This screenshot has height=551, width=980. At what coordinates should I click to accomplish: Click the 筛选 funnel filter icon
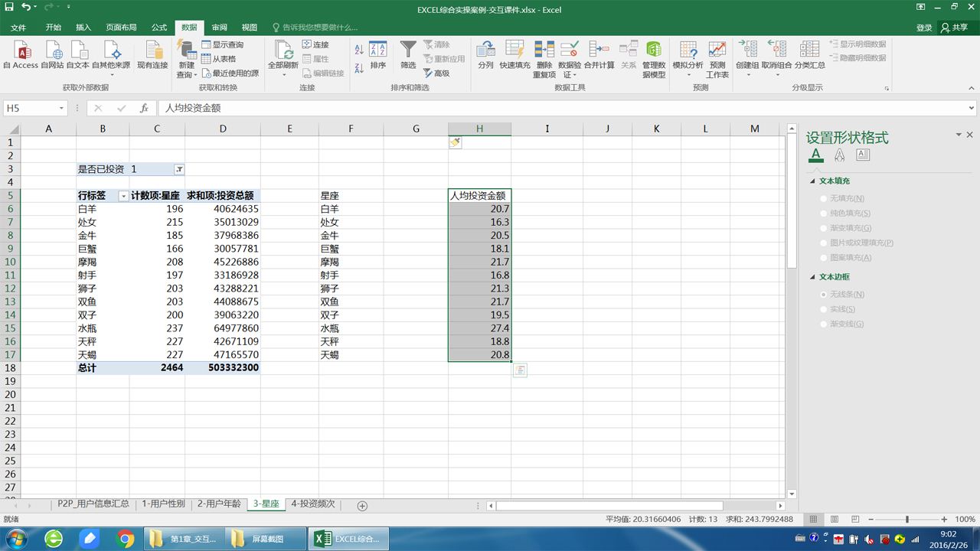[408, 50]
